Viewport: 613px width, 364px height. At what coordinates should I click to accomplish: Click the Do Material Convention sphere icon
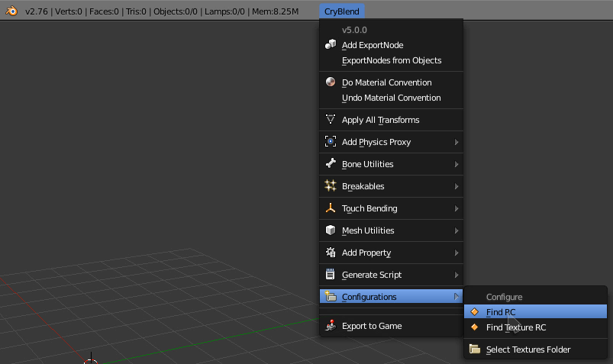point(331,82)
